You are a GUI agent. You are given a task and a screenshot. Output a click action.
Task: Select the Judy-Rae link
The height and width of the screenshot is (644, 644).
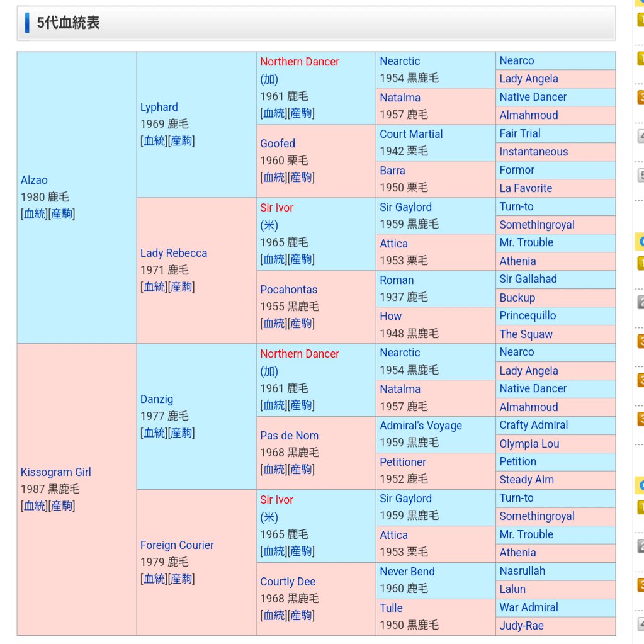coord(521,626)
